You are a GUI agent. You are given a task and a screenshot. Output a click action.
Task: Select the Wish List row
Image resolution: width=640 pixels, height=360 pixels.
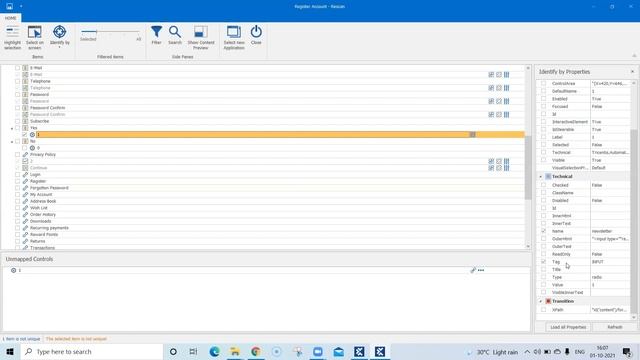39,208
